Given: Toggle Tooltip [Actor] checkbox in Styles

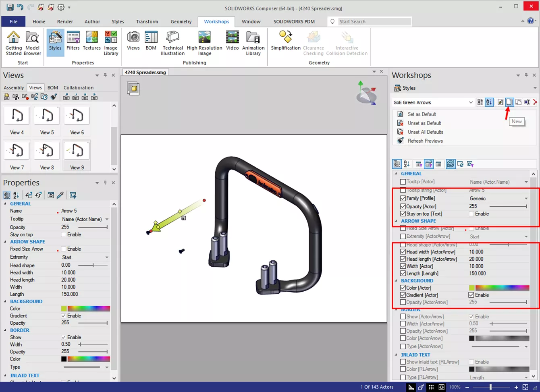Looking at the screenshot, I should coord(403,182).
